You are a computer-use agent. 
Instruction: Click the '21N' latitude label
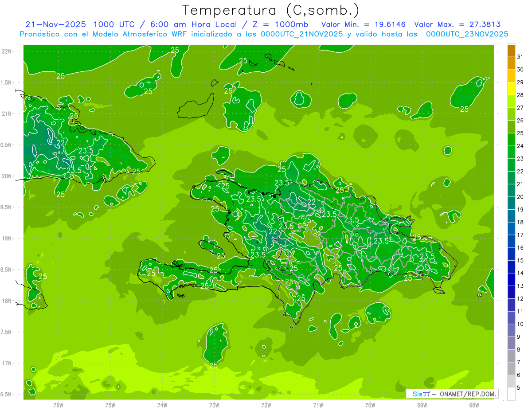[x=6, y=114]
